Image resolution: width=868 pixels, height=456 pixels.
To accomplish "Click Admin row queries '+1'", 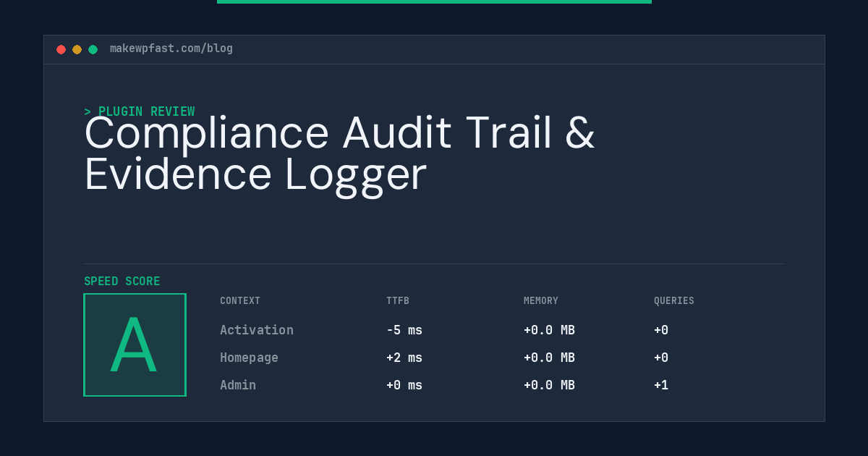I will pos(661,385).
